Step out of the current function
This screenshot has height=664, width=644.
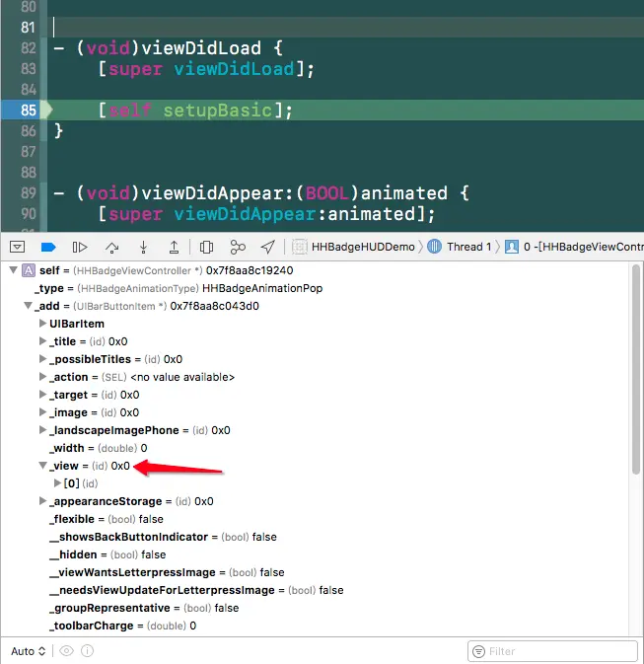coord(174,247)
